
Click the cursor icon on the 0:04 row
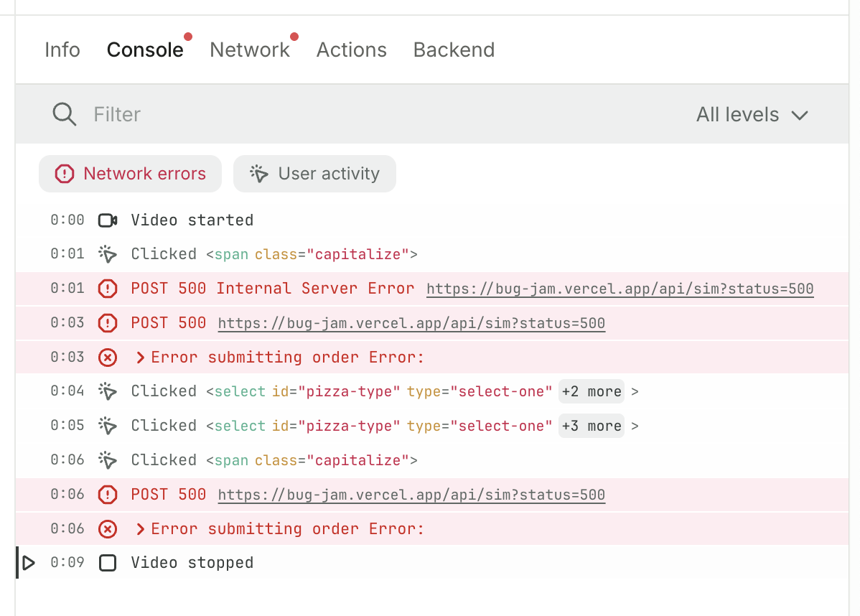108,392
